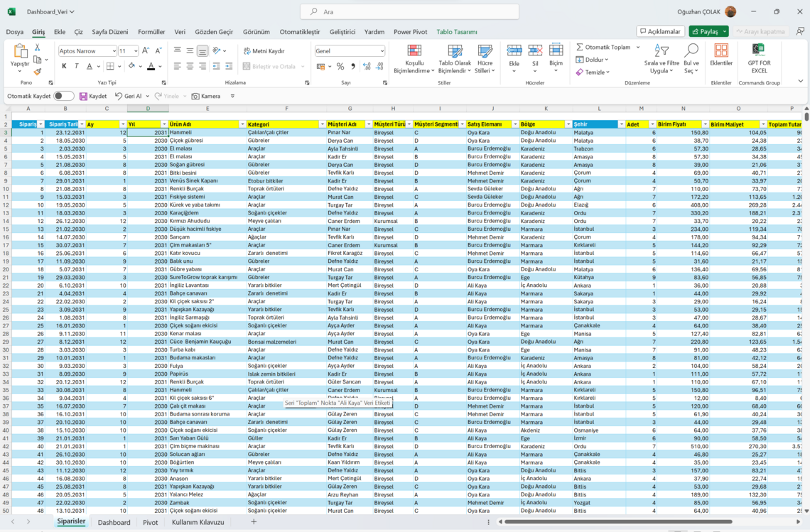Expand Otomatik Toplam dropdown arrow
The width and height of the screenshot is (810, 532).
[638, 47]
